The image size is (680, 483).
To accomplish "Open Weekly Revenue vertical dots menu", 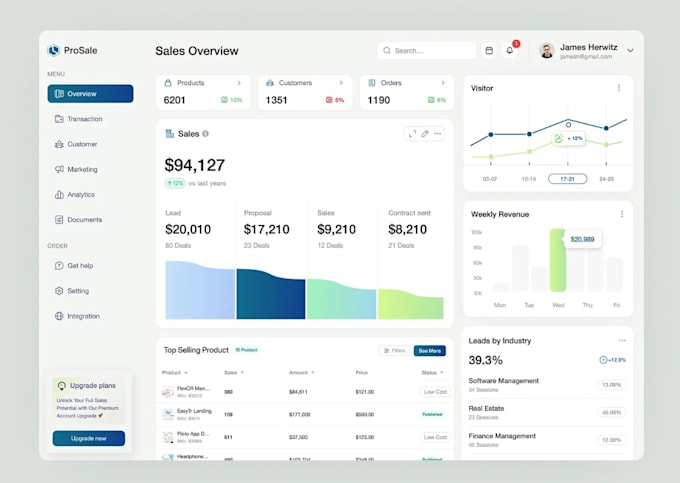I will (x=622, y=214).
